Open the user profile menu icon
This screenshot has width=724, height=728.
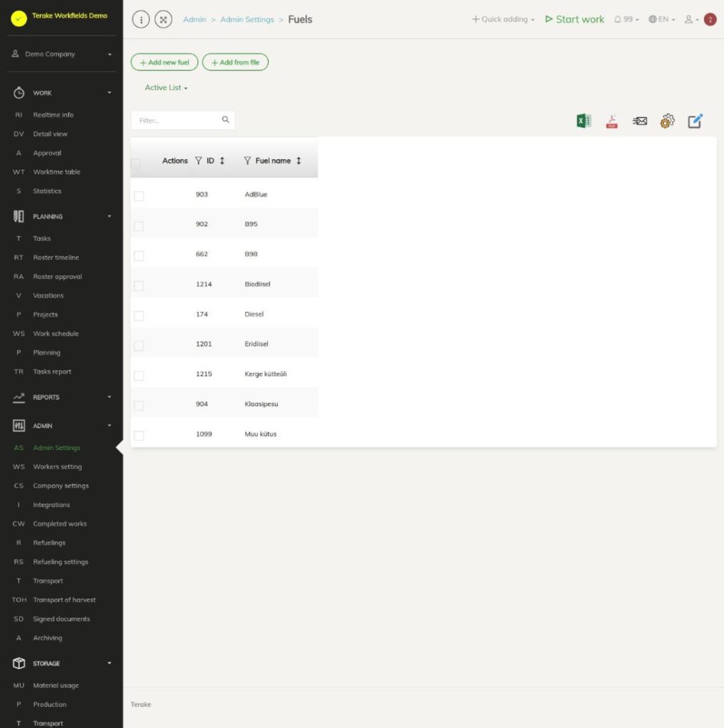click(691, 19)
